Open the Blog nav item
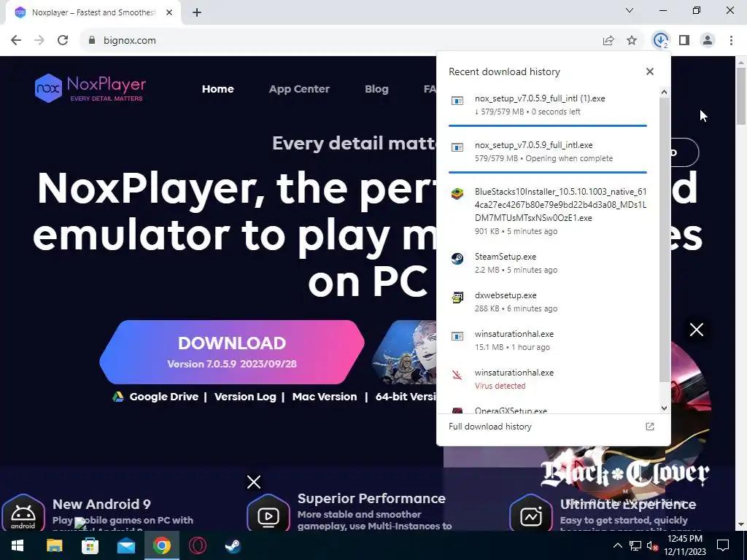Viewport: 747px width, 560px height. [x=376, y=89]
